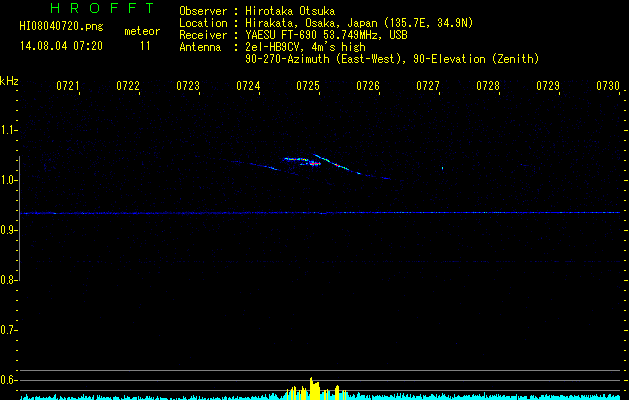Click the tall yellow peak in the signal level graph

(x=314, y=388)
